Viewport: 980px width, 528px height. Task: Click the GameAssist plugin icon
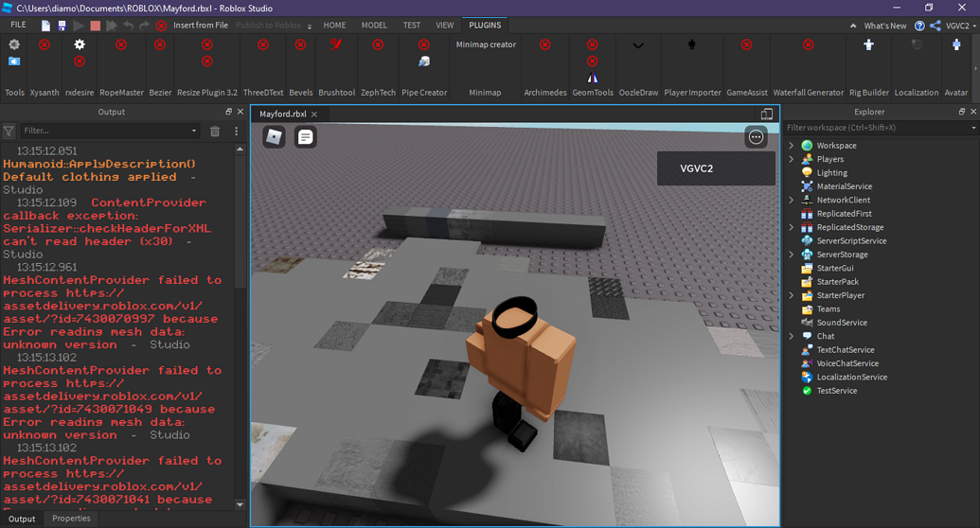(x=747, y=44)
